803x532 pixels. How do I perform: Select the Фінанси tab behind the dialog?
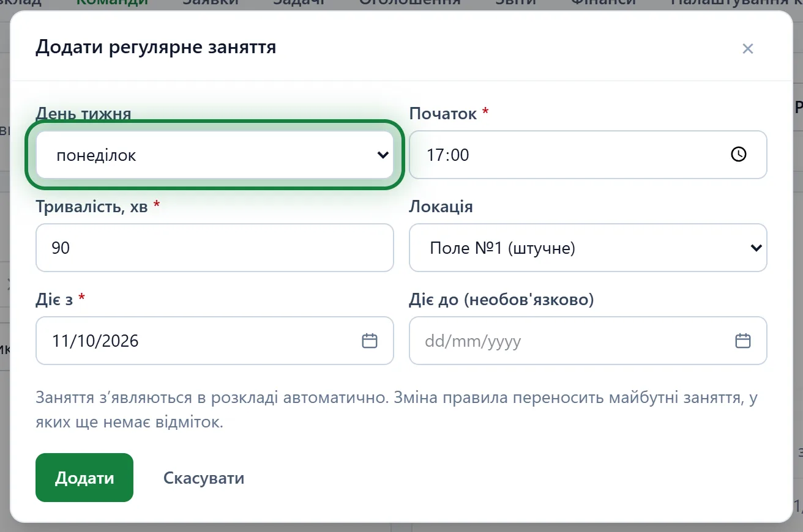(603, 2)
